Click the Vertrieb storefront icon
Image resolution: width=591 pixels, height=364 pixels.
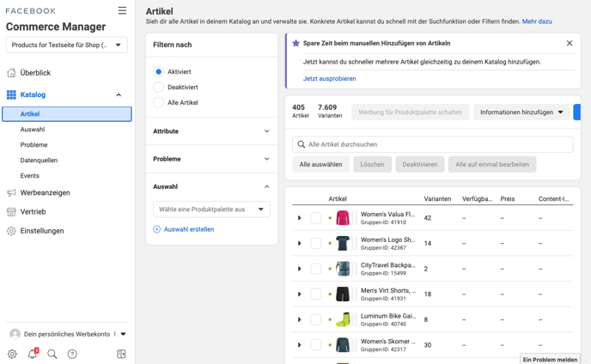click(11, 212)
